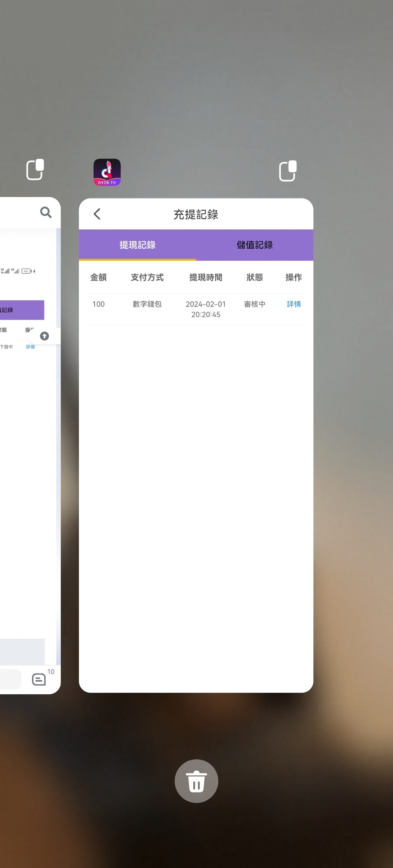Tap the magnifier search icon in left card
393x868 pixels.
click(x=46, y=212)
